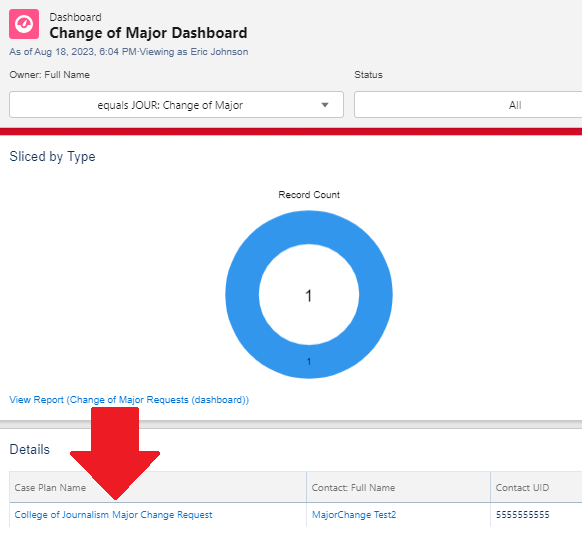582x556 pixels.
Task: Open View Report Change of Major Requests link
Action: tap(129, 400)
